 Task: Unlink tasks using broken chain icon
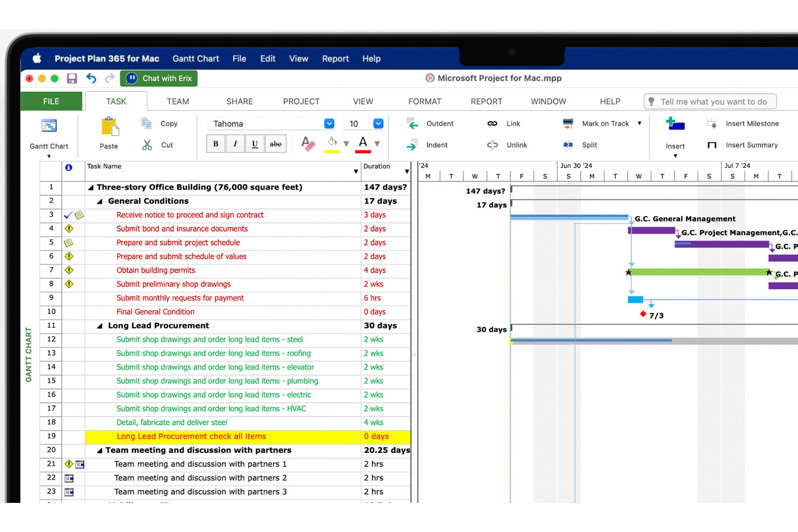(x=492, y=145)
